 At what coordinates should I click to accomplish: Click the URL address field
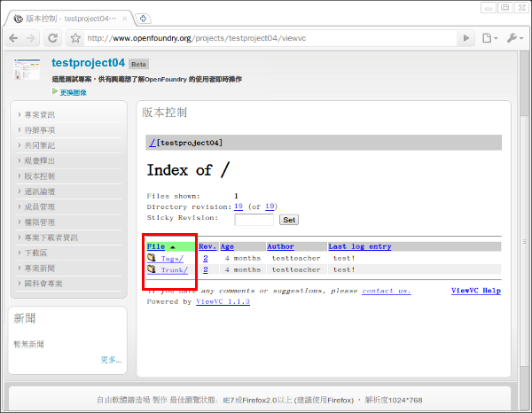(270, 38)
